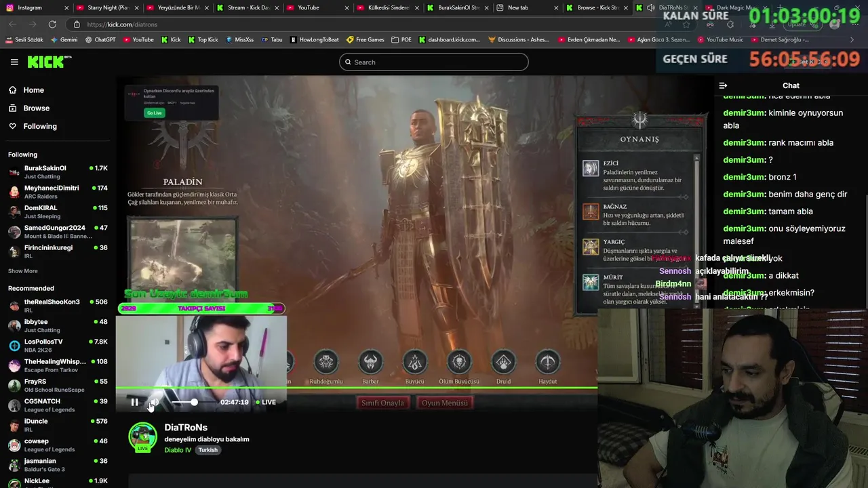Jump to LIVE in the player
The image size is (868, 488).
(266, 402)
